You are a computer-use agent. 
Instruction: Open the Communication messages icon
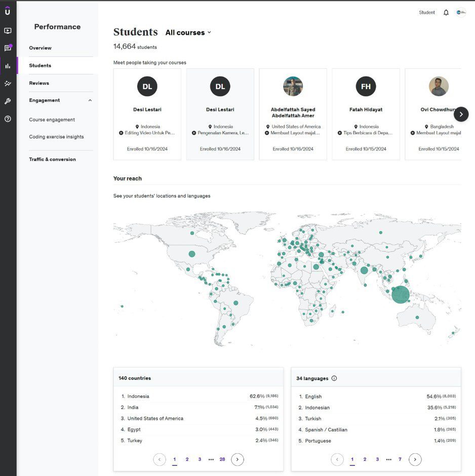click(x=8, y=48)
